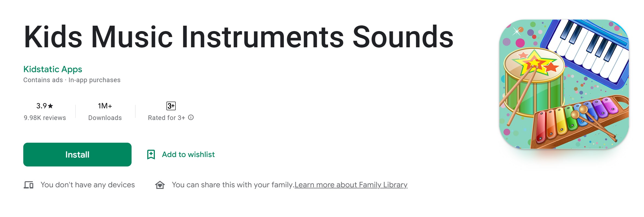Click the Install button

pos(77,155)
